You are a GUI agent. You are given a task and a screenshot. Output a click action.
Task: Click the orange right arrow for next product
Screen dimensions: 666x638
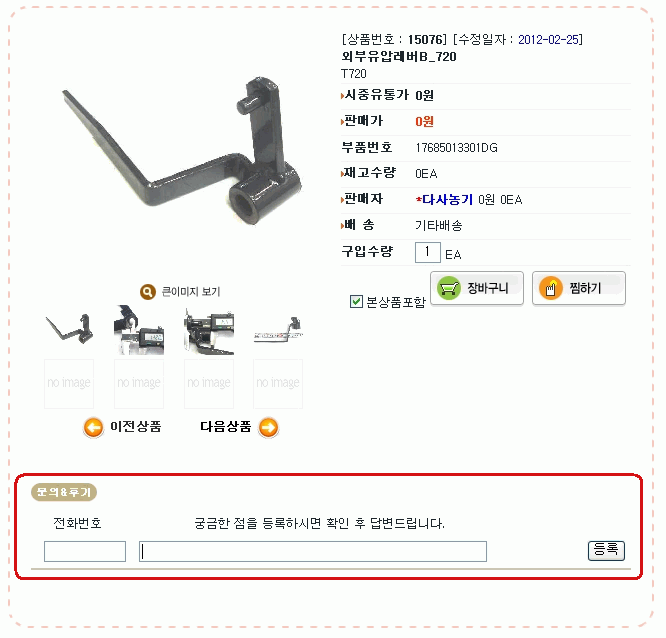tap(268, 427)
